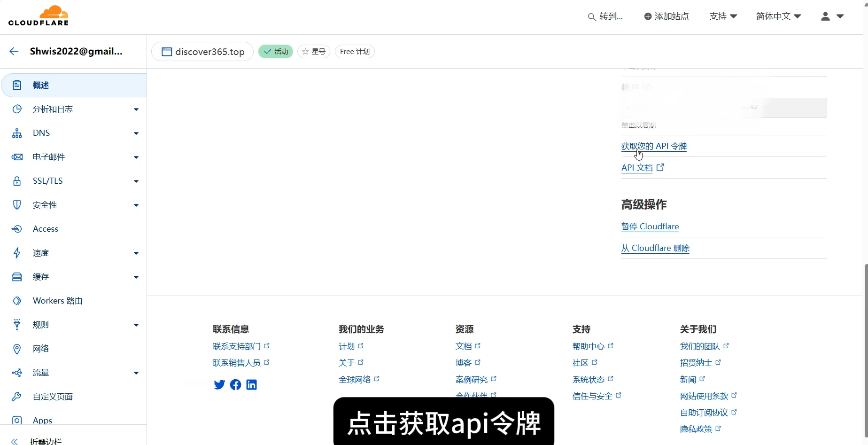Click the page vertical scrollbar

point(865,350)
